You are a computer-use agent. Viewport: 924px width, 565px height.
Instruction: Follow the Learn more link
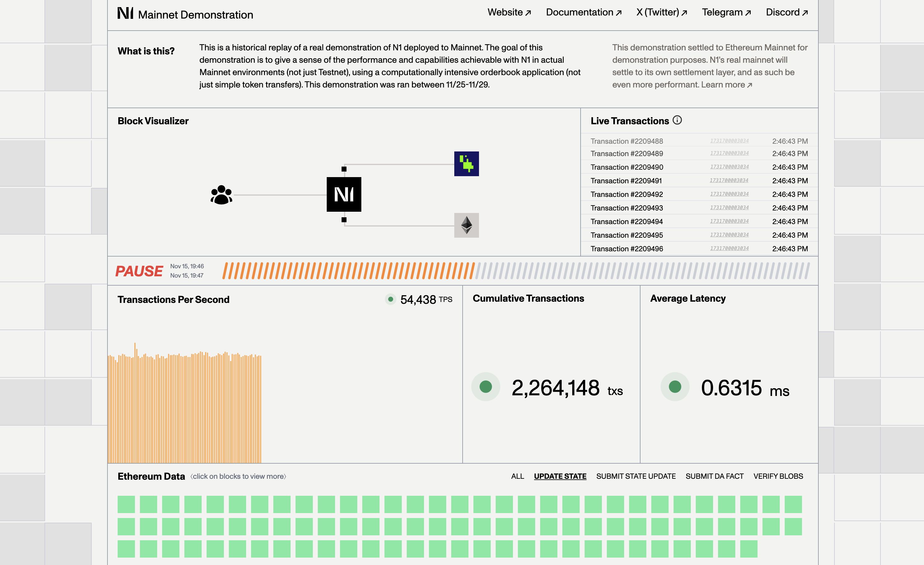pos(727,84)
